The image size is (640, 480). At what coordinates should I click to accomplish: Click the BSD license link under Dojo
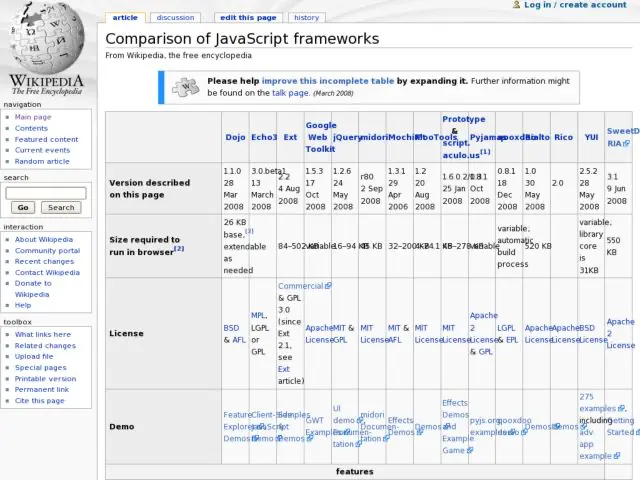click(x=231, y=328)
